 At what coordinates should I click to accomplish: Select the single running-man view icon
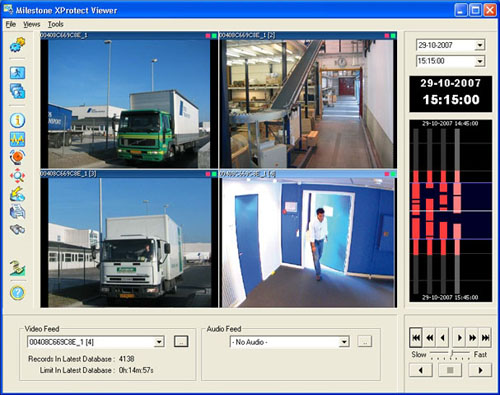pyautogui.click(x=17, y=73)
